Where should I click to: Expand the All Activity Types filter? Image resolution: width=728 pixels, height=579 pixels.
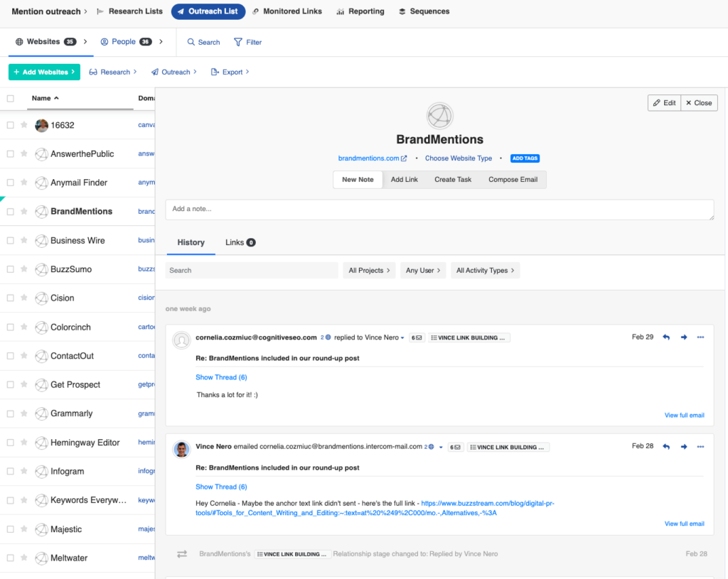tap(485, 270)
